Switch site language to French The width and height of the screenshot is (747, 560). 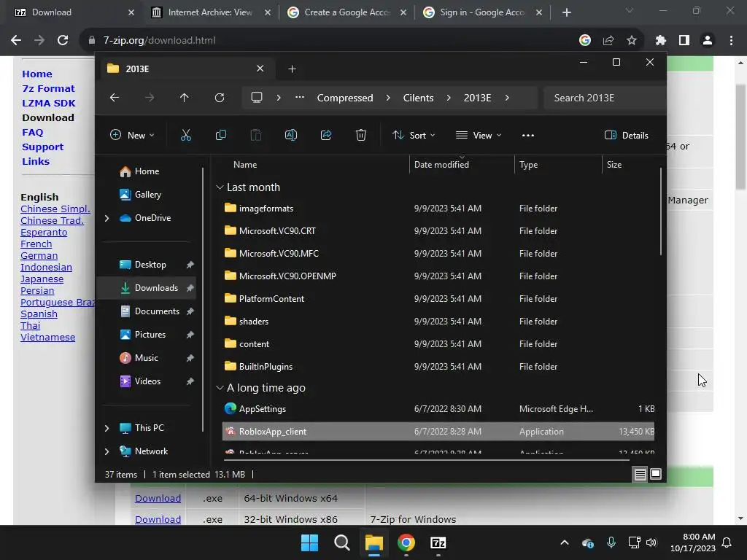[x=36, y=244]
